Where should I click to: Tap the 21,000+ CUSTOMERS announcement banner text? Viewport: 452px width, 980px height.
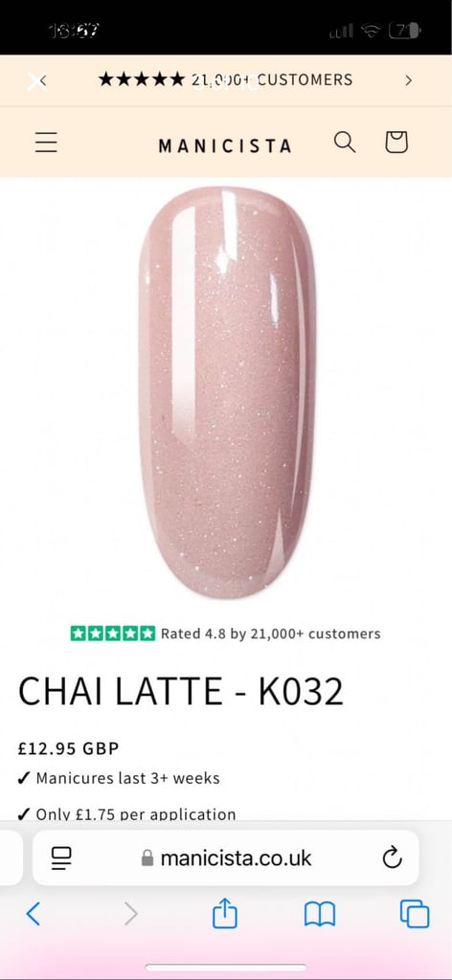tap(225, 79)
